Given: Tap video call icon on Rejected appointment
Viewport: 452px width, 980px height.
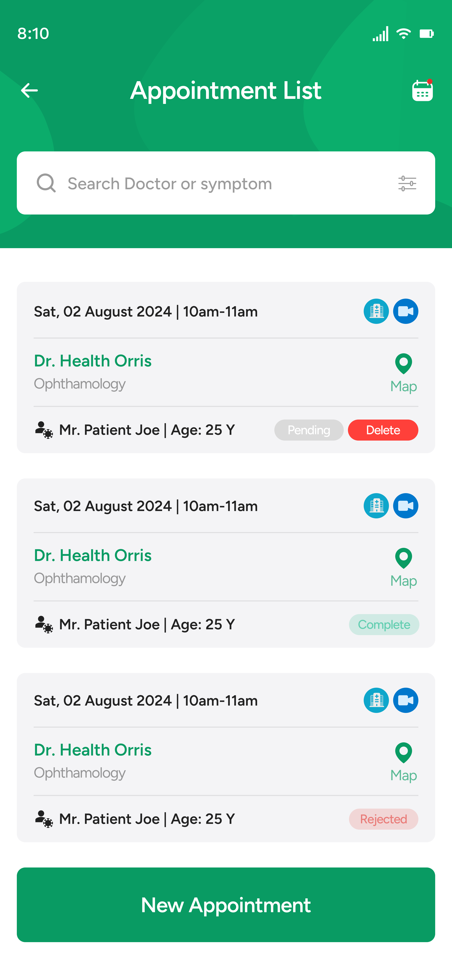Looking at the screenshot, I should click(x=405, y=700).
